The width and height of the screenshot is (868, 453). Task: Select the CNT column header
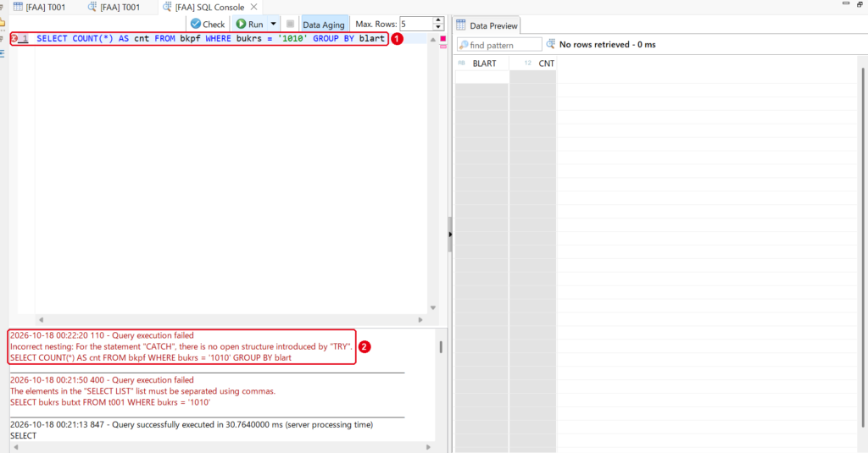[532, 64]
